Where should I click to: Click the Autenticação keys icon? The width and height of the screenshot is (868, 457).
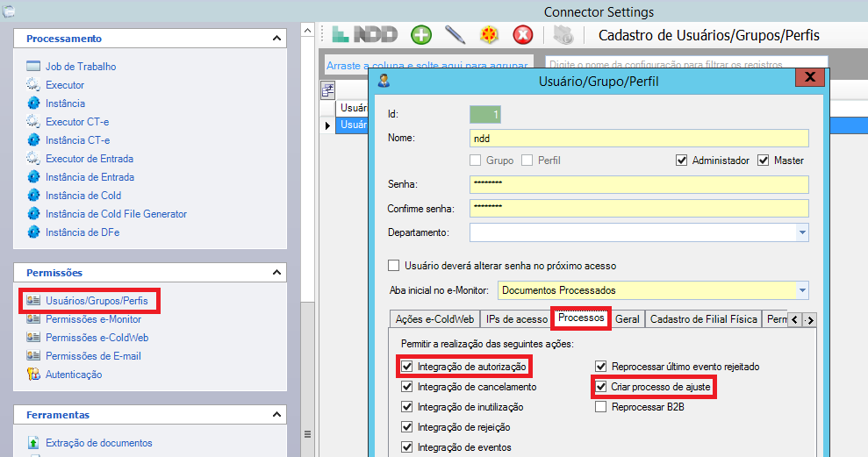pyautogui.click(x=33, y=374)
